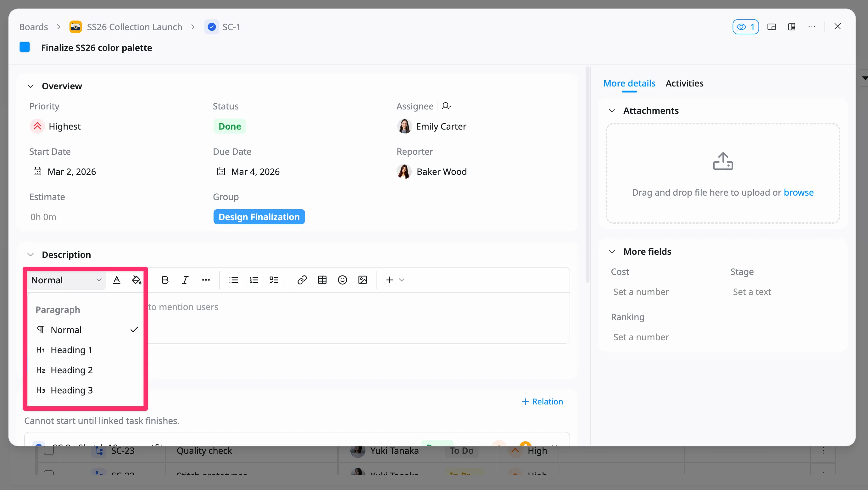Go to Boards breadcrumb

pyautogui.click(x=33, y=27)
